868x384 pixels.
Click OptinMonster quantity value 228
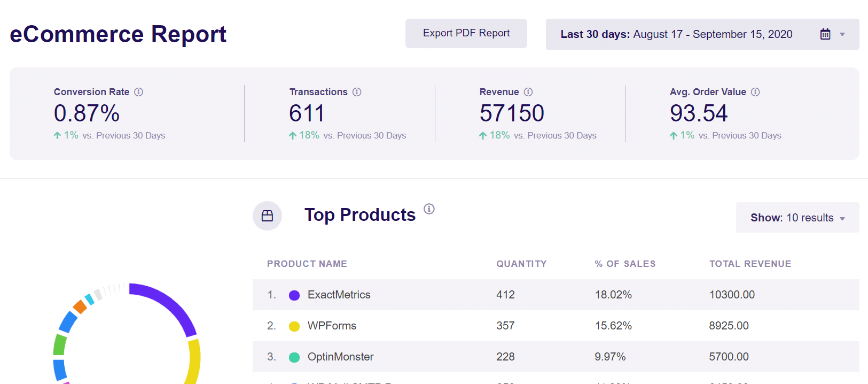point(505,357)
